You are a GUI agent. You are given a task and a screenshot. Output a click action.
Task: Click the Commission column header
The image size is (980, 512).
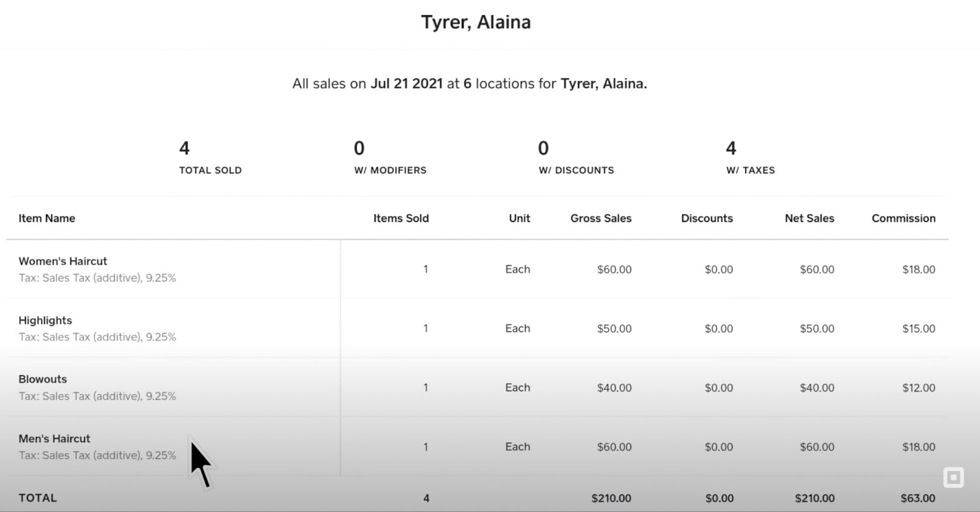pyautogui.click(x=903, y=218)
